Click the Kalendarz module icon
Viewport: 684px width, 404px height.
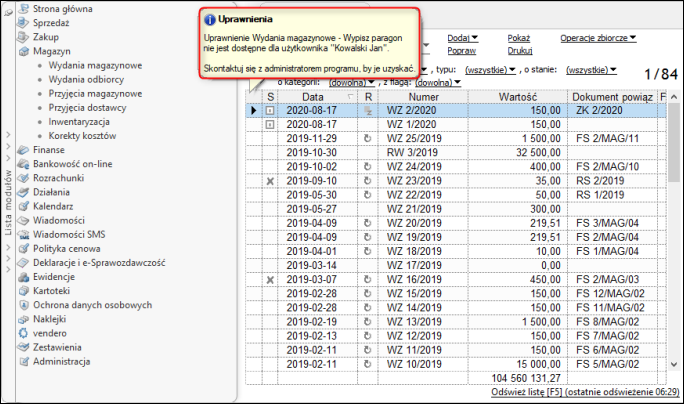24,206
